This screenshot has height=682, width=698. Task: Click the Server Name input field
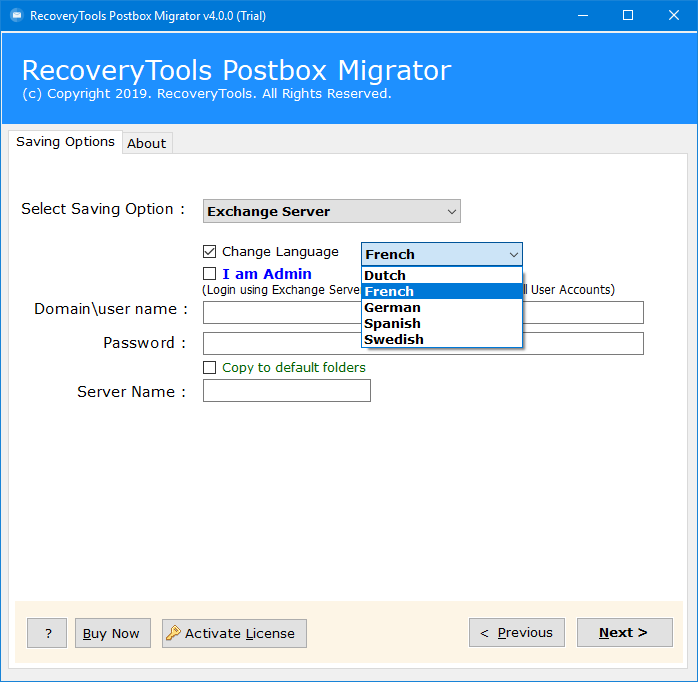(286, 391)
